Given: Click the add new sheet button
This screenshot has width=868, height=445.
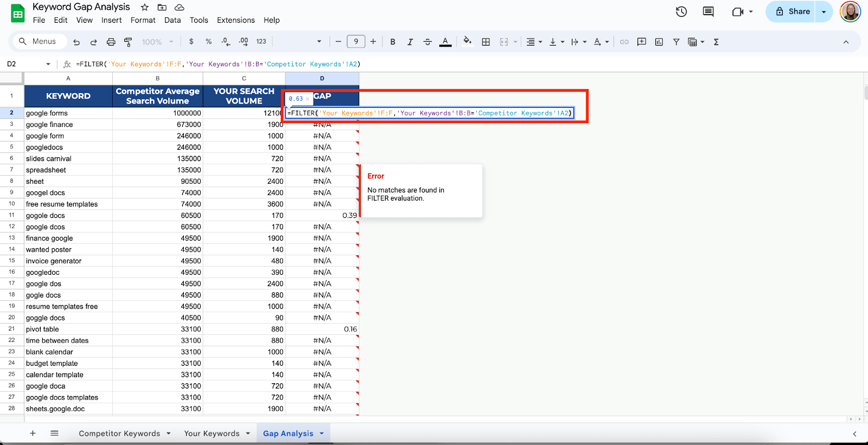Looking at the screenshot, I should (33, 434).
